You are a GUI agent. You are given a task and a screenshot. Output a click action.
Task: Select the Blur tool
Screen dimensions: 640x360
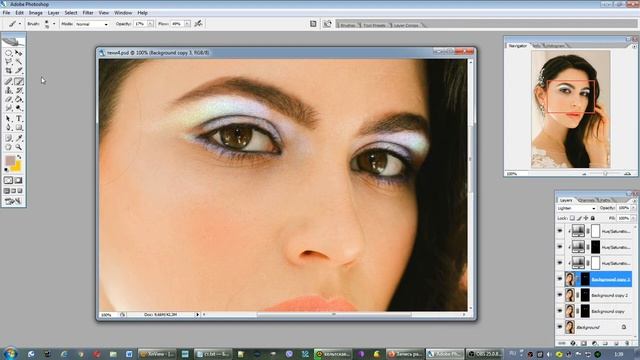coord(8,108)
